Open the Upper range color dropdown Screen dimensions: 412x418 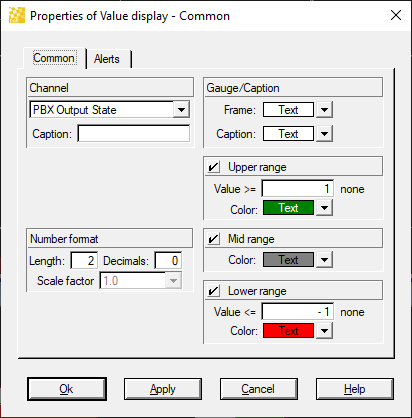[324, 208]
